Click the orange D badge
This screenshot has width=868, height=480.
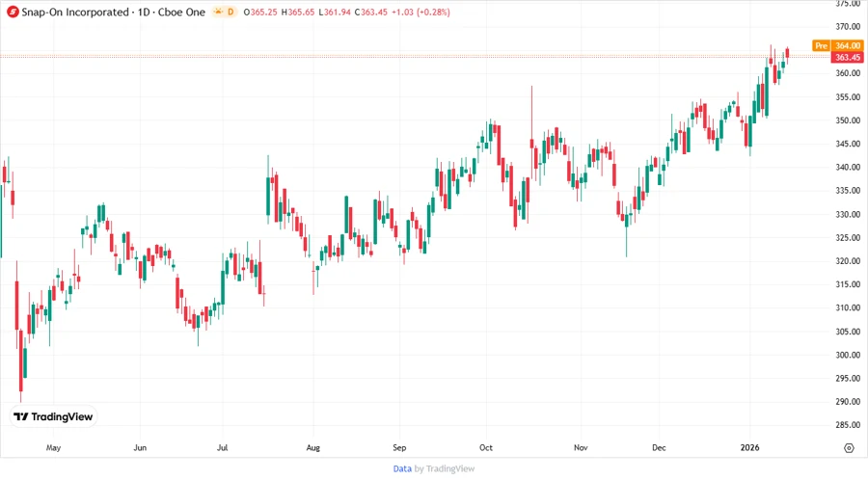coord(231,12)
